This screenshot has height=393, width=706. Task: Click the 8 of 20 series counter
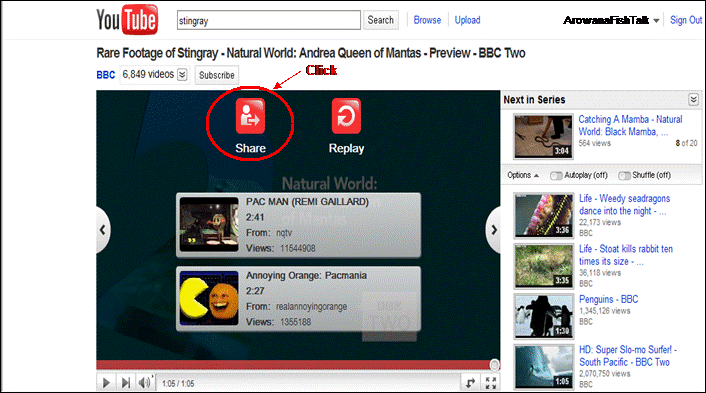coord(686,143)
